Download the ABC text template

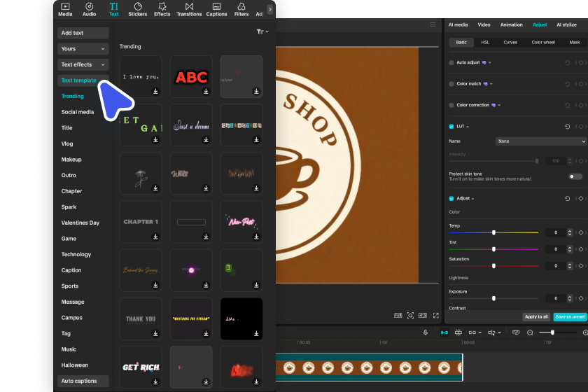click(206, 91)
